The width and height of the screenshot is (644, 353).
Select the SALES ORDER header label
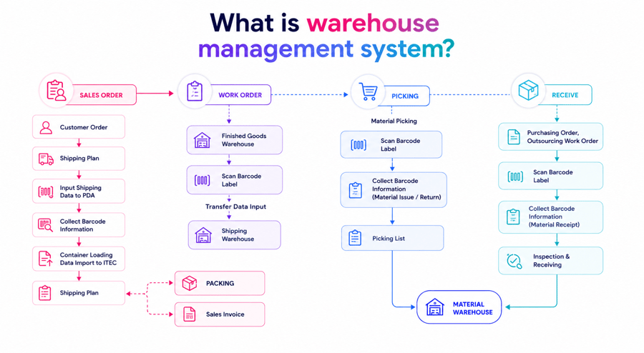(x=101, y=95)
